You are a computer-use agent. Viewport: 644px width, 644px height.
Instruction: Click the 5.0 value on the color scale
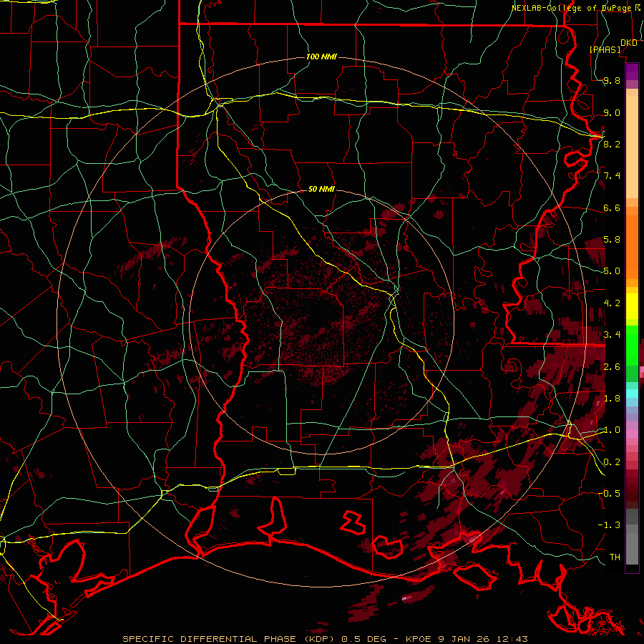[612, 271]
